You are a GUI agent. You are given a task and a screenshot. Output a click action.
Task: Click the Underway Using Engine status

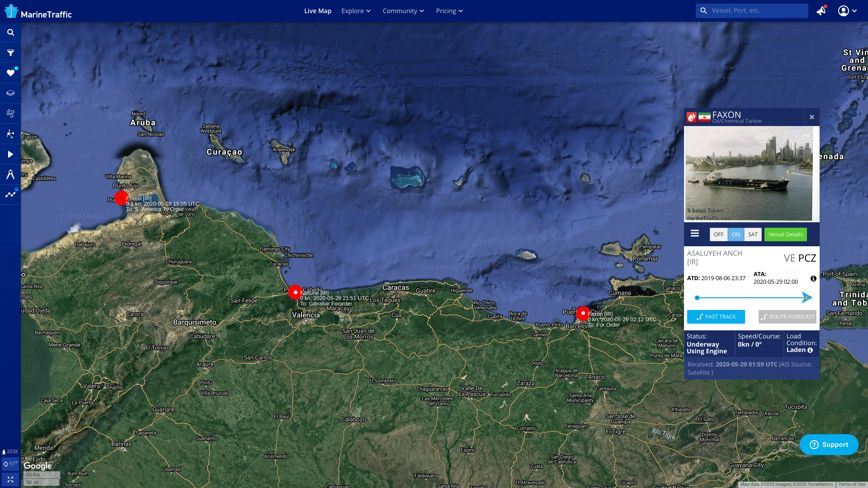point(707,347)
